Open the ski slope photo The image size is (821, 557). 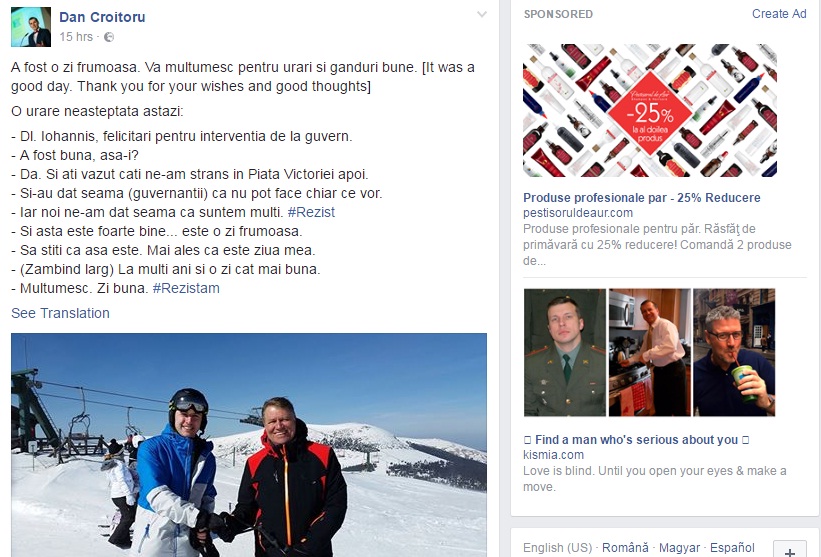tap(249, 445)
